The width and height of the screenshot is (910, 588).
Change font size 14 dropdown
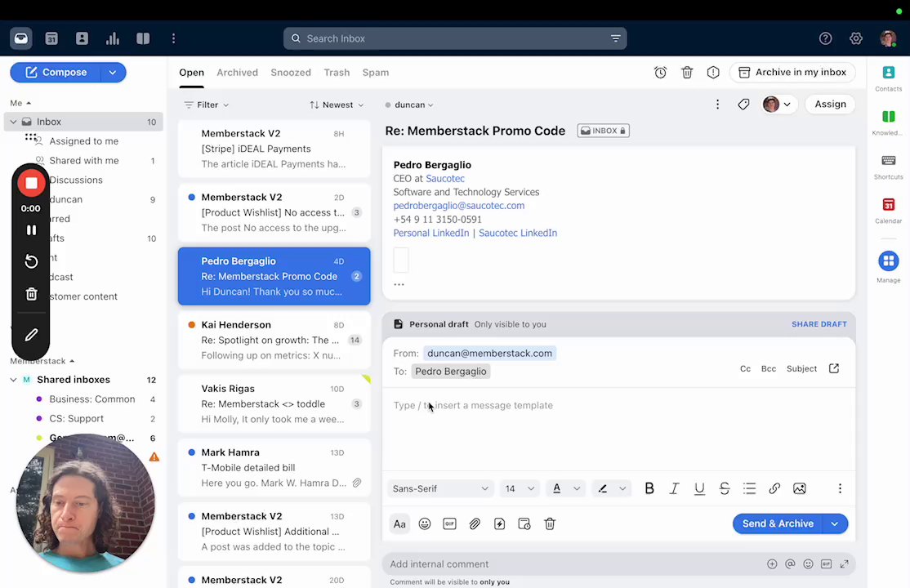click(x=520, y=488)
